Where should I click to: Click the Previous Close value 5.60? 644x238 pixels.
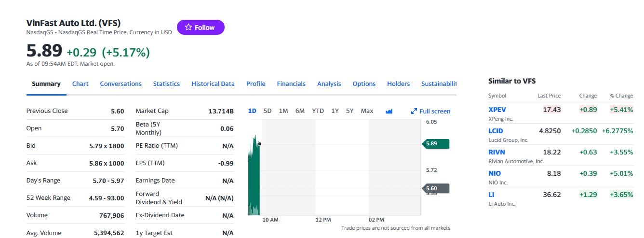[118, 111]
